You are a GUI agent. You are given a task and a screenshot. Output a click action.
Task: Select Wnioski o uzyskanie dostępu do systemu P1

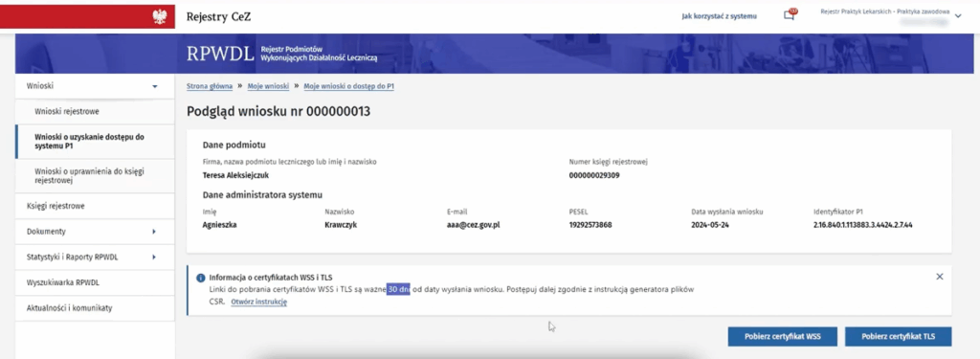point(95,142)
